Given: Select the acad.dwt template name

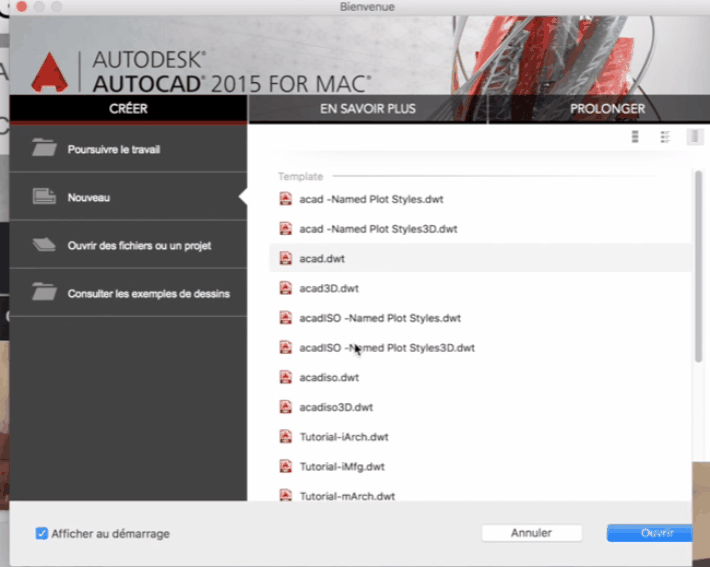Looking at the screenshot, I should click(322, 259).
